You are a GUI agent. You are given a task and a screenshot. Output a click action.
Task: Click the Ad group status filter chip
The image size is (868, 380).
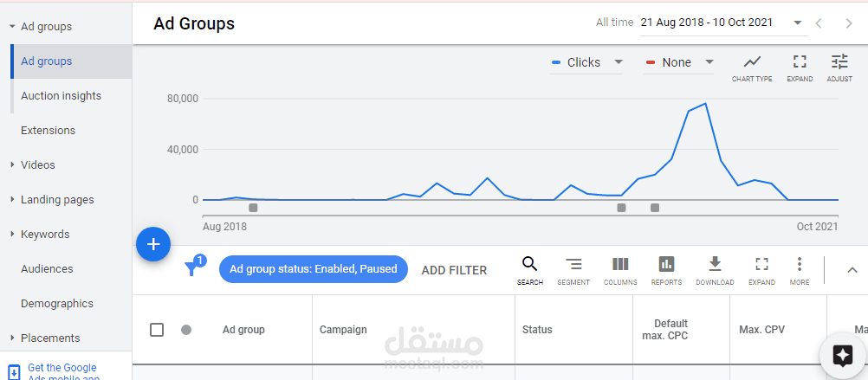tap(314, 269)
